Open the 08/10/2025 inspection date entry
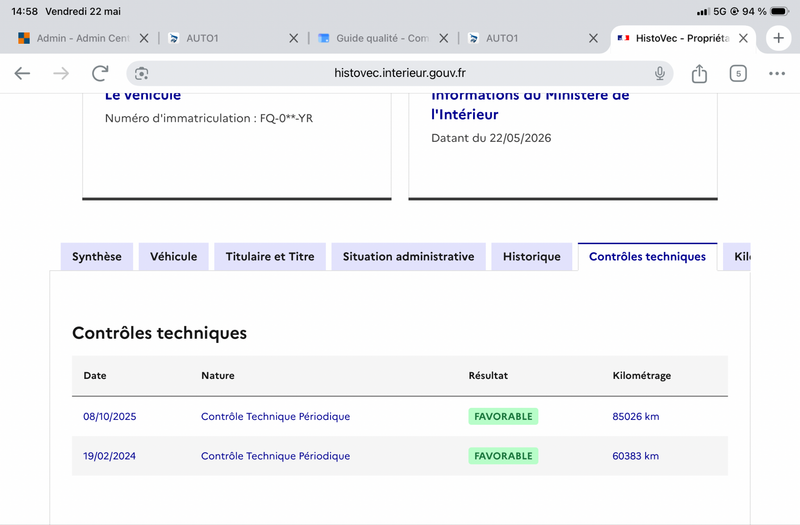The width and height of the screenshot is (800, 525). [110, 416]
